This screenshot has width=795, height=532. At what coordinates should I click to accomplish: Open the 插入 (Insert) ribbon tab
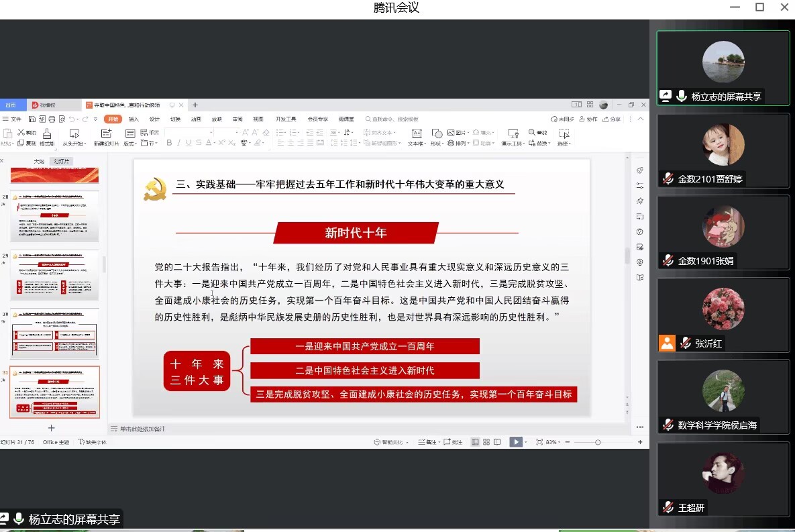(134, 119)
